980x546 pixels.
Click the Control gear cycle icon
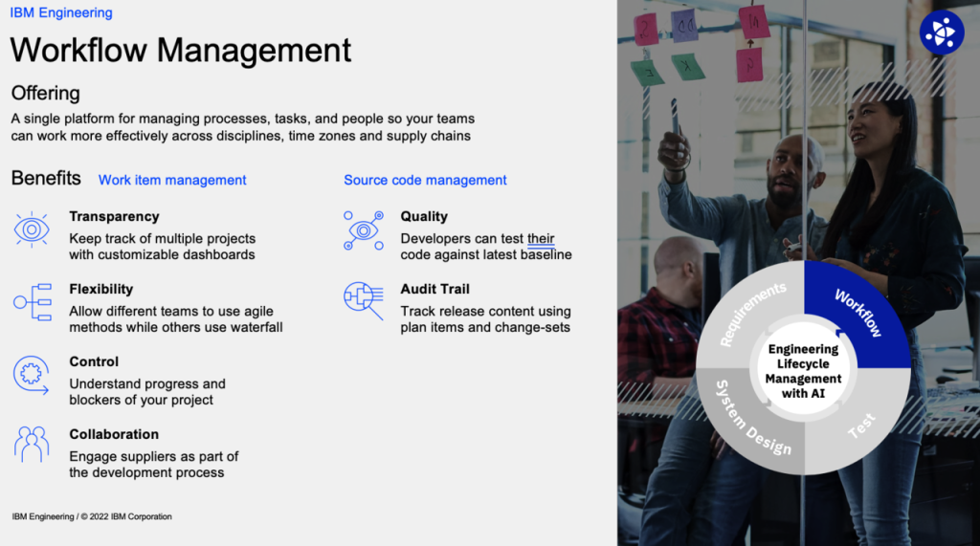coord(31,375)
